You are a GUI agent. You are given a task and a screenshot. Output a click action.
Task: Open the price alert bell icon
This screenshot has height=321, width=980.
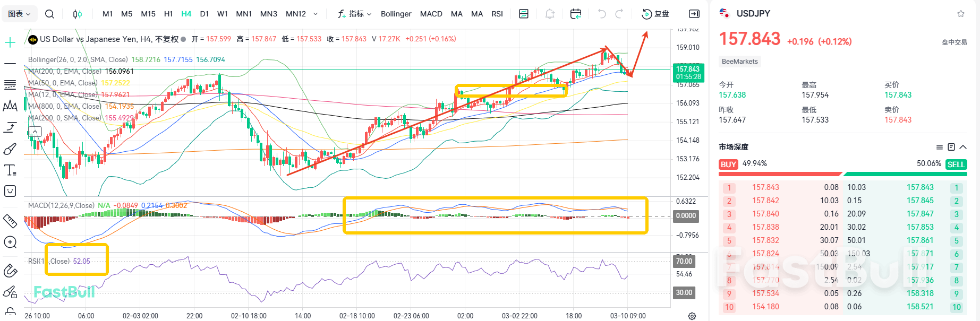550,14
